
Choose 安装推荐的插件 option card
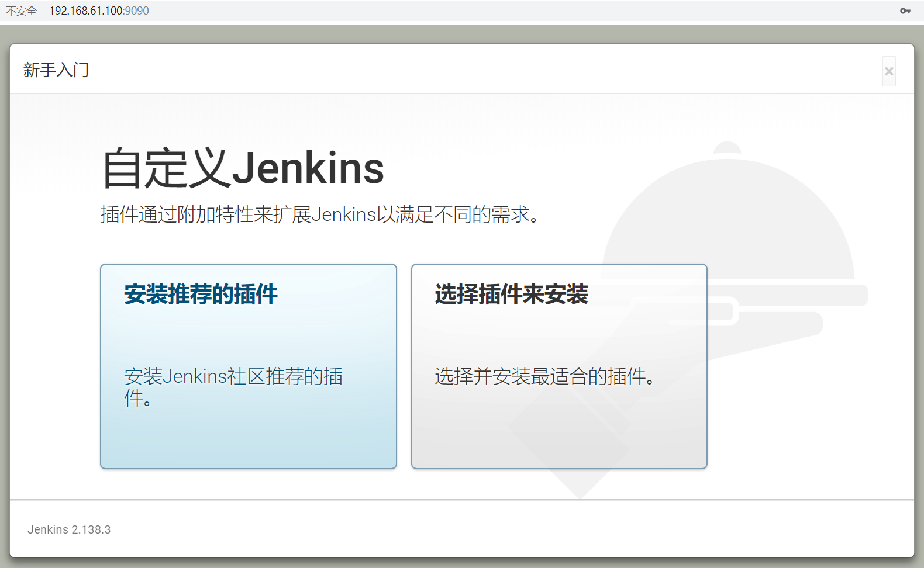pyautogui.click(x=249, y=366)
